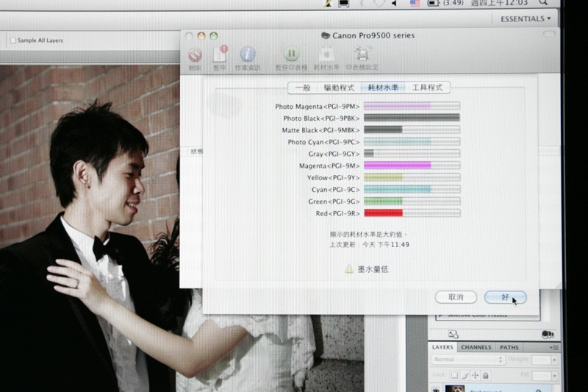This screenshot has height=392, width=588.
Task: Click Photoshop's lock transparent pixels icon
Action: click(x=454, y=375)
